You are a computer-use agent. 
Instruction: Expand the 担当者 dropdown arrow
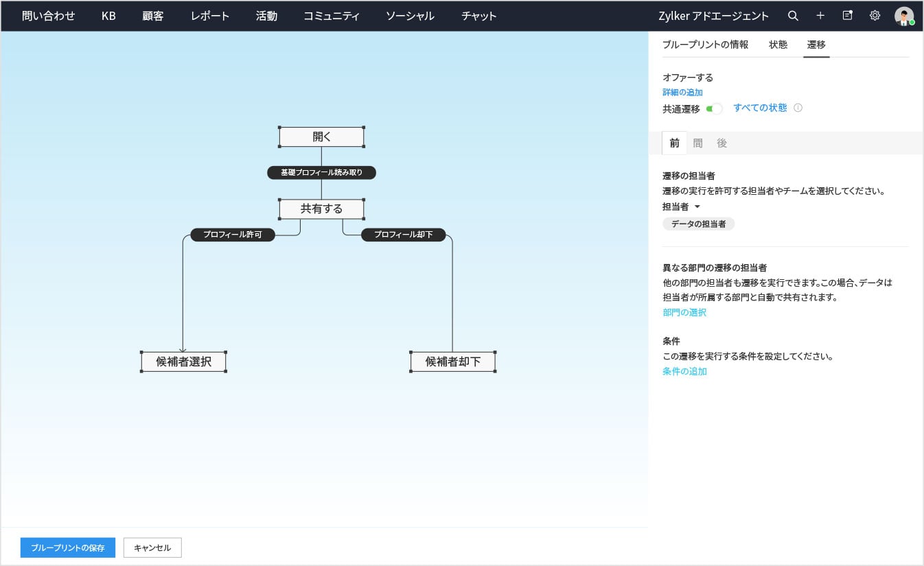(697, 207)
